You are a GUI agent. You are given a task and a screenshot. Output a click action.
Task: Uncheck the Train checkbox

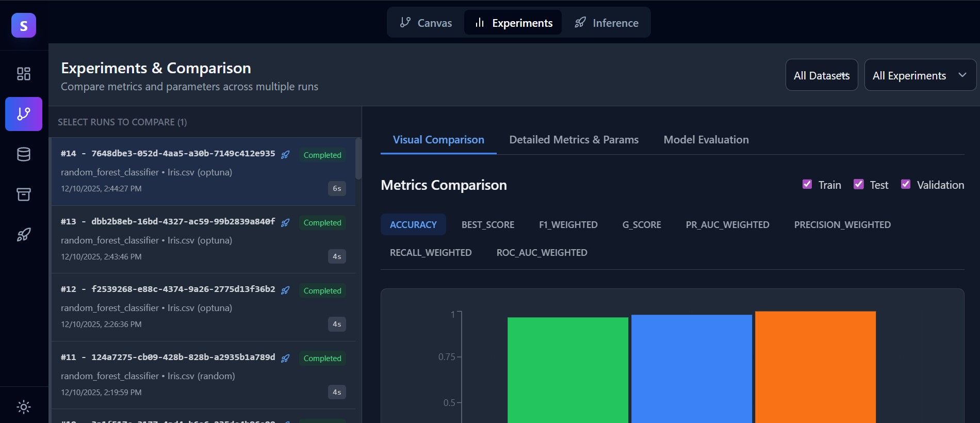pos(807,184)
